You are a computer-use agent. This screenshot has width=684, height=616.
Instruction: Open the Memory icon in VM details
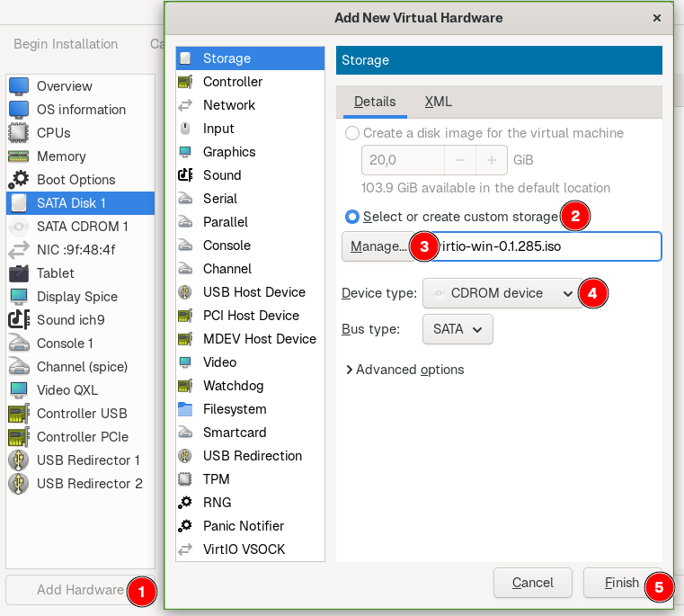pyautogui.click(x=19, y=156)
